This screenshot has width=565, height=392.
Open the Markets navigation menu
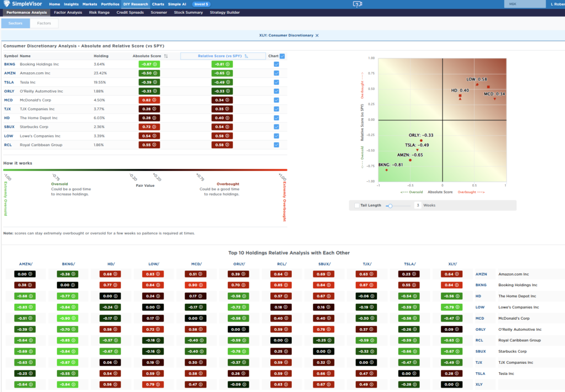89,4
